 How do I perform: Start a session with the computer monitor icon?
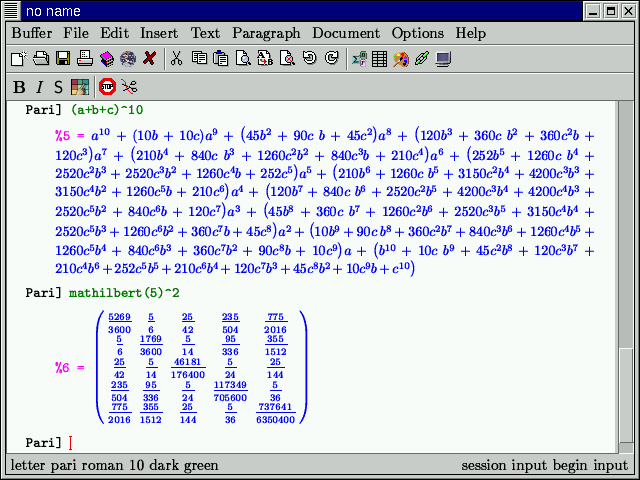443,60
